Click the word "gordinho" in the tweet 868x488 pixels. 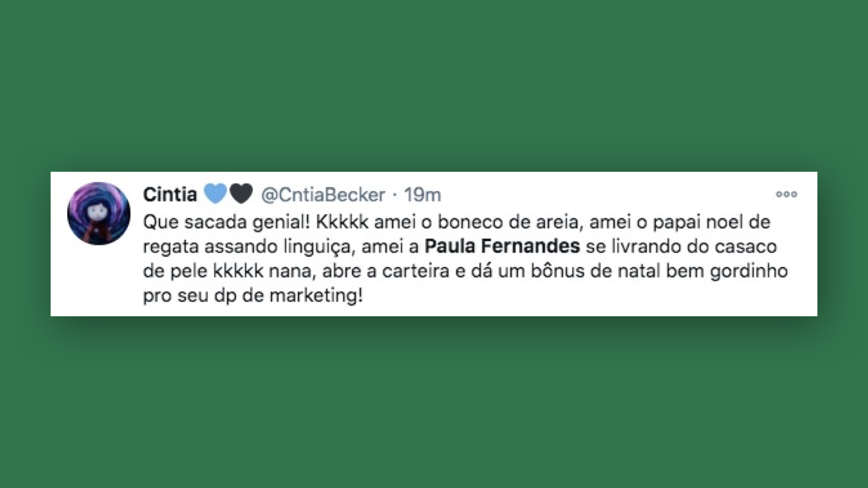[749, 271]
